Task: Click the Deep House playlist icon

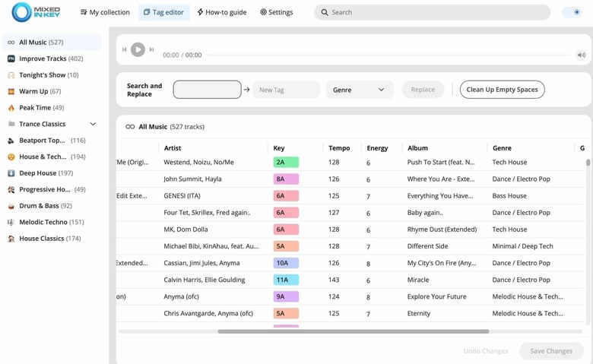Action: pos(11,173)
